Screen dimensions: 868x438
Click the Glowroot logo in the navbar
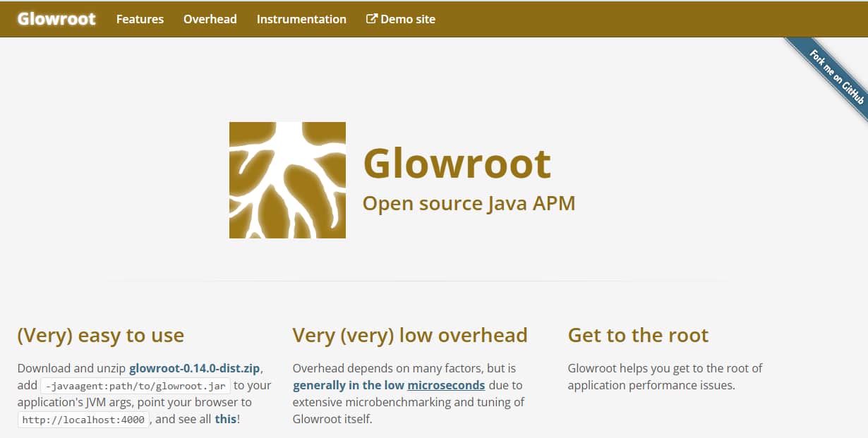(56, 19)
